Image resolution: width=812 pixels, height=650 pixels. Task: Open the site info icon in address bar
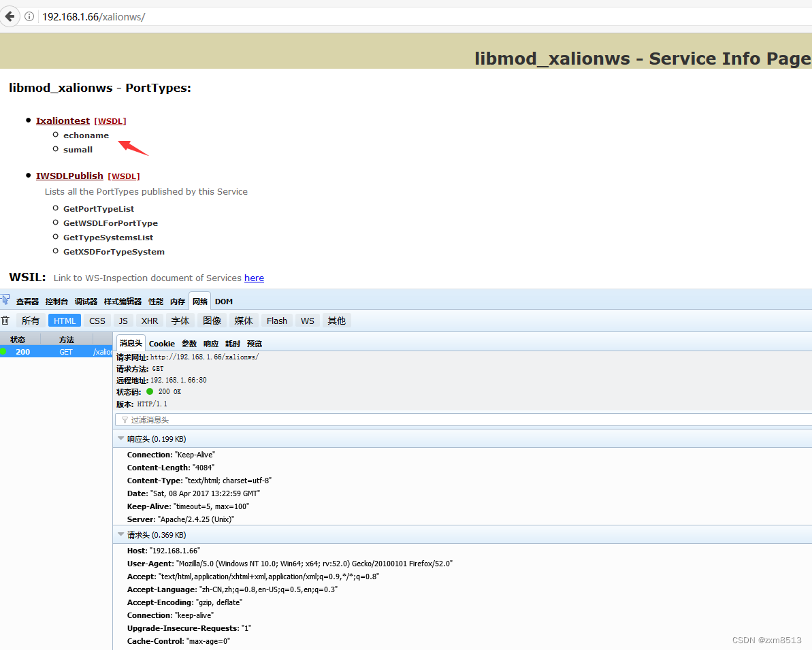(x=29, y=16)
